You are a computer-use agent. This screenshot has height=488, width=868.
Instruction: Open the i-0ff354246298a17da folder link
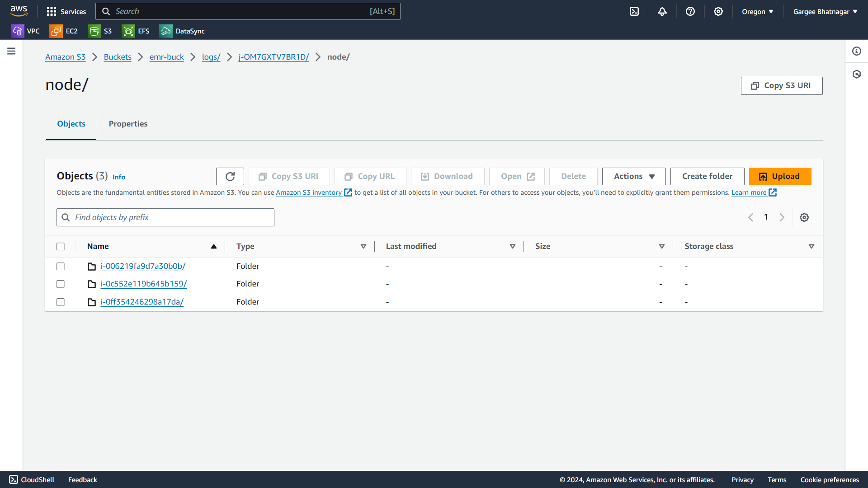click(142, 302)
